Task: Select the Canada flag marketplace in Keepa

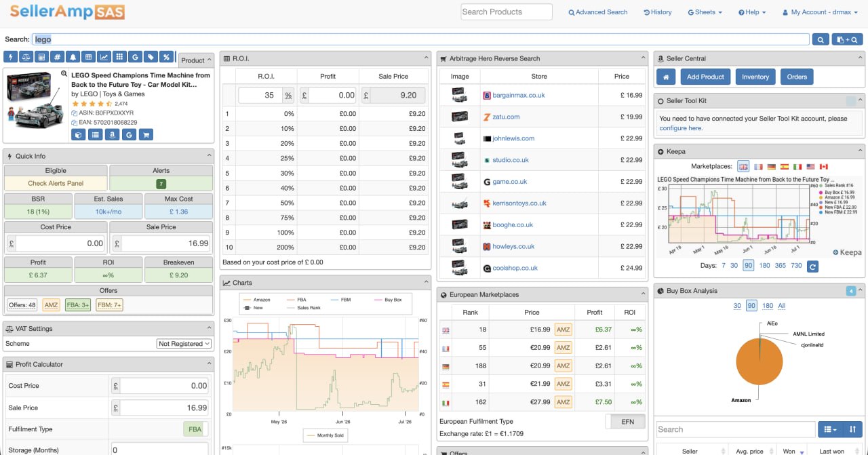Action: click(x=824, y=166)
